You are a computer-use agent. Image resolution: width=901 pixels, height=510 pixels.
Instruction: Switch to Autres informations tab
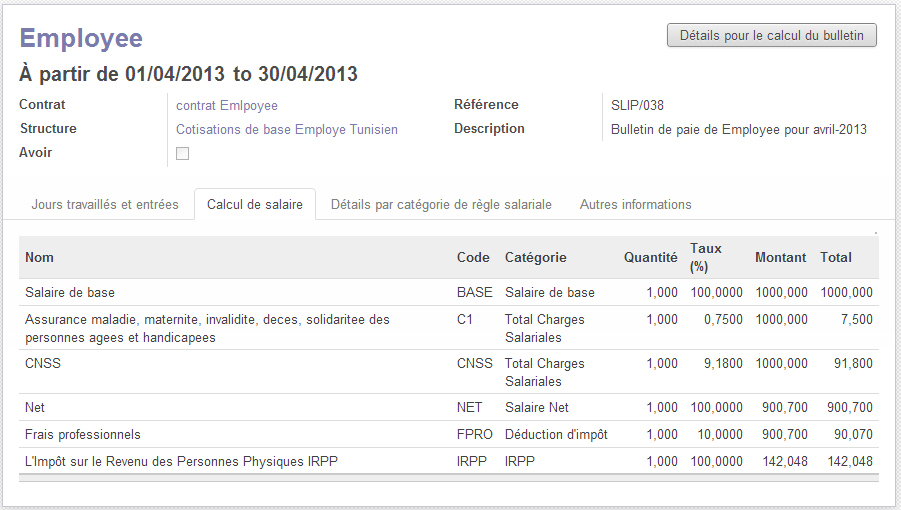635,204
